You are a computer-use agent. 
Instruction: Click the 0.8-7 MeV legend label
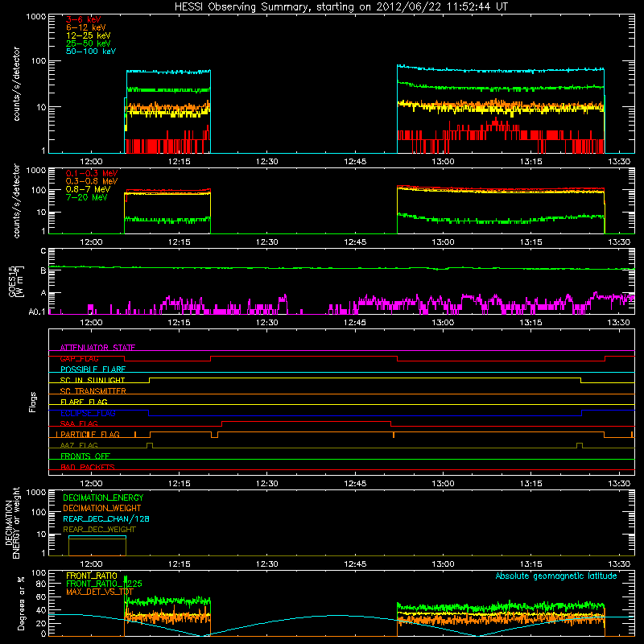88,189
